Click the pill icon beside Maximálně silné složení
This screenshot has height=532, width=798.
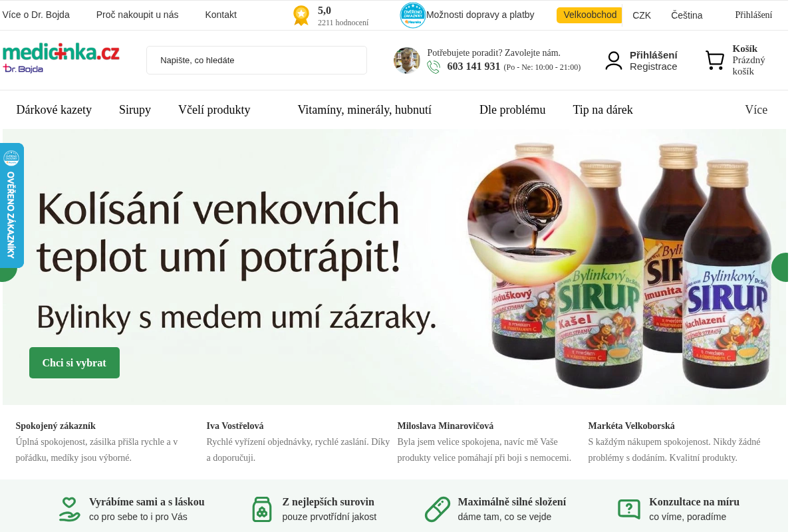[x=438, y=509]
